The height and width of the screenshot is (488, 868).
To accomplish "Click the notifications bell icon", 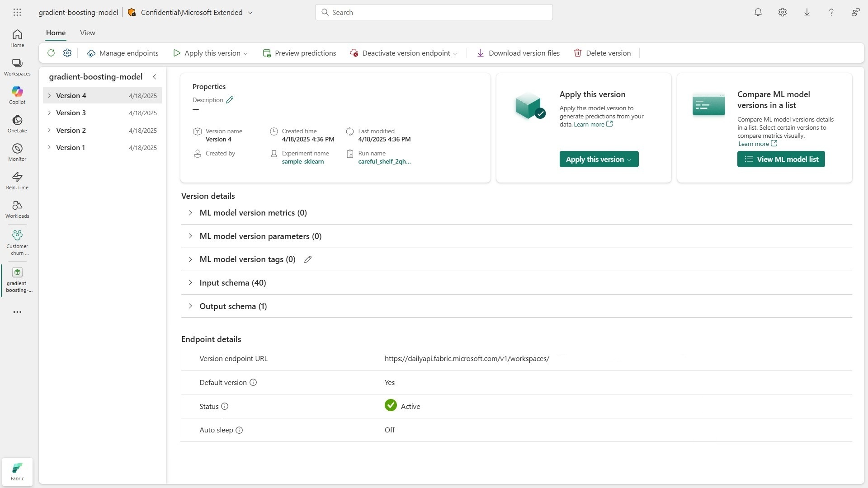I will 758,12.
